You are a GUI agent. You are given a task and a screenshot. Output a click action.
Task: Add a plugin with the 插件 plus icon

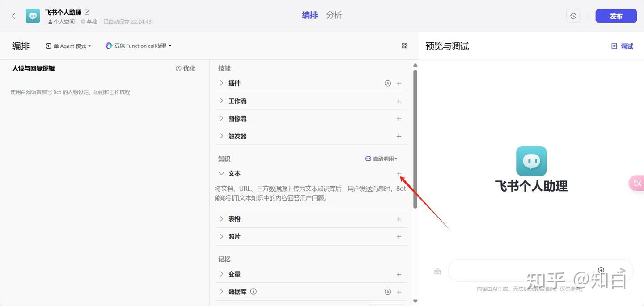[399, 84]
